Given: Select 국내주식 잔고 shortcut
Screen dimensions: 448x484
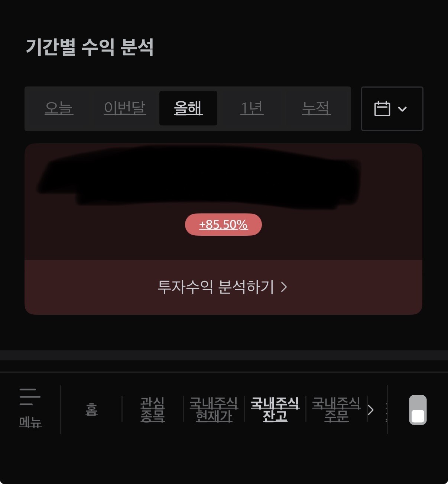Looking at the screenshot, I should tap(275, 410).
